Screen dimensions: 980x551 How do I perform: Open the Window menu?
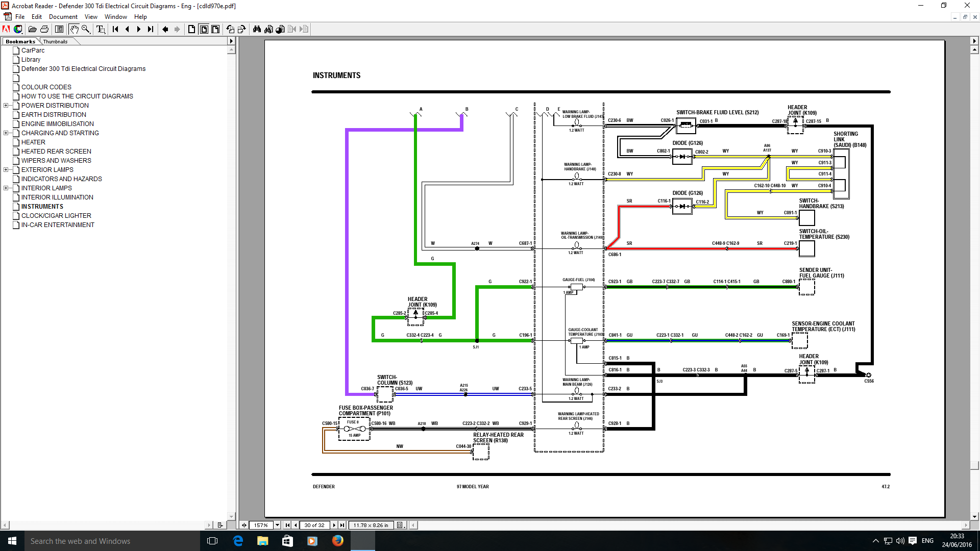tap(116, 17)
